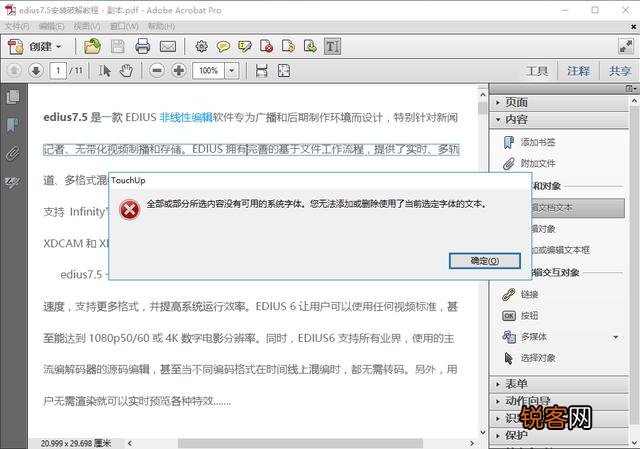
Task: Collapse the 内容 section
Action: [x=559, y=119]
